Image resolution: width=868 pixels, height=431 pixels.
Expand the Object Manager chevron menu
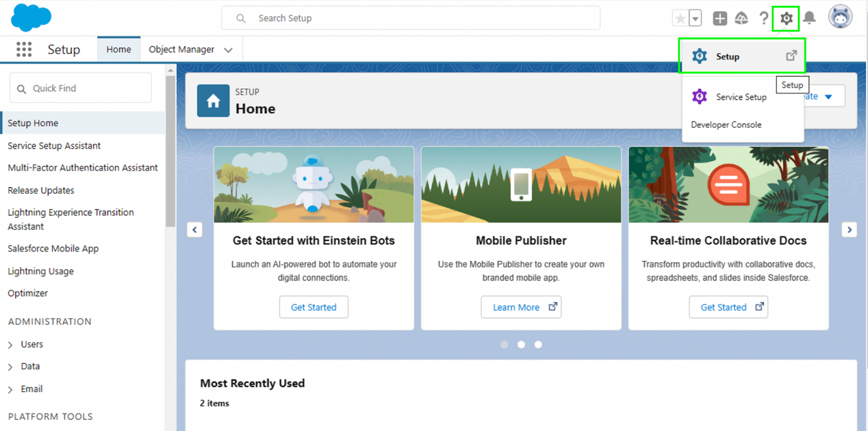(x=228, y=50)
